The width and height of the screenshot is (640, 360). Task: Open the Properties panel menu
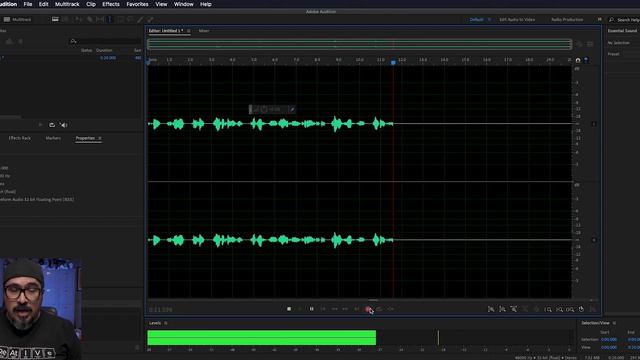(100, 138)
